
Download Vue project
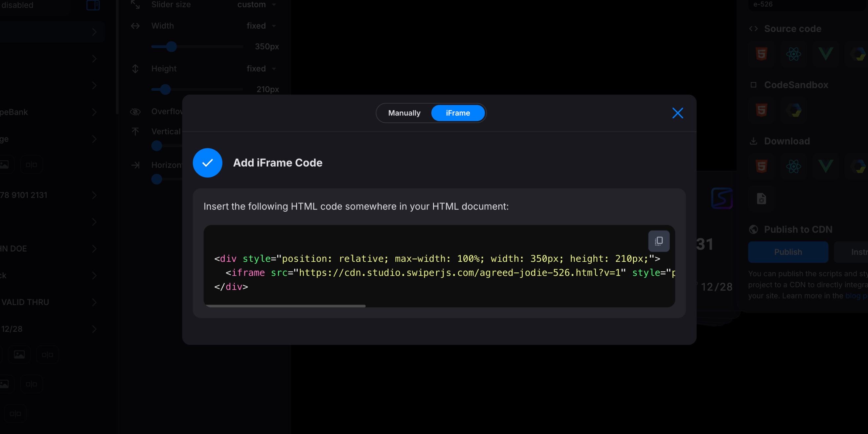825,166
